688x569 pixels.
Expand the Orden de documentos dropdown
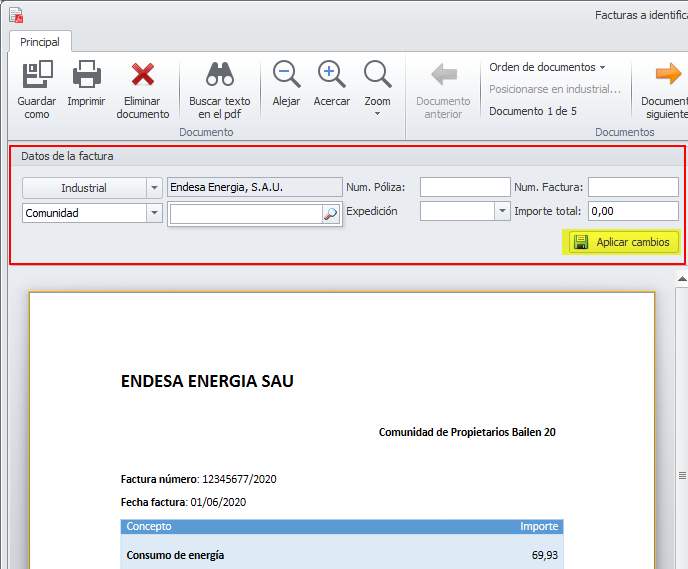[547, 67]
